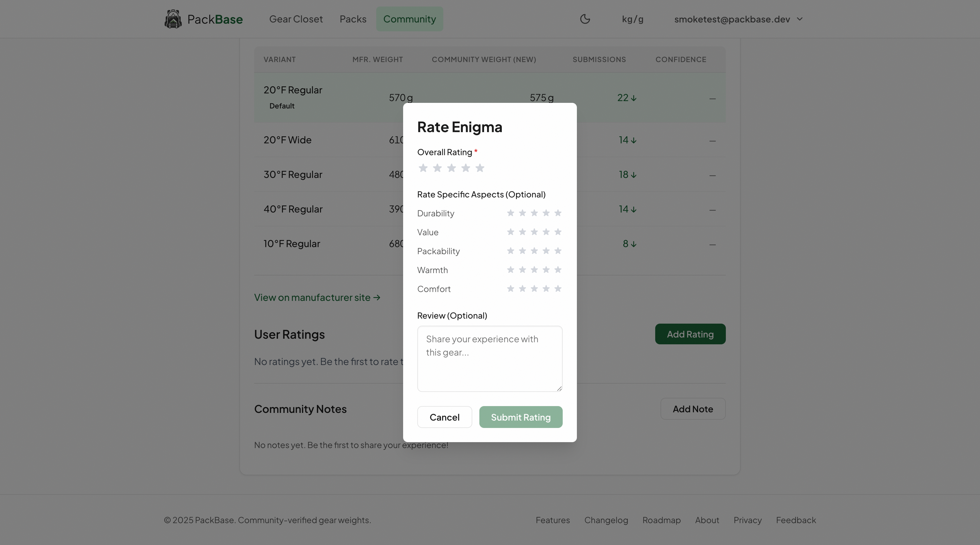Select the 20°F Regular variant row
This screenshot has height=545, width=980.
click(x=490, y=98)
